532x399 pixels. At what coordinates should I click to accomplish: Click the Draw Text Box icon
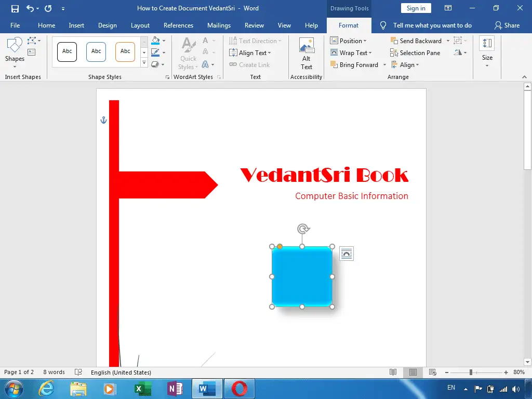click(32, 52)
